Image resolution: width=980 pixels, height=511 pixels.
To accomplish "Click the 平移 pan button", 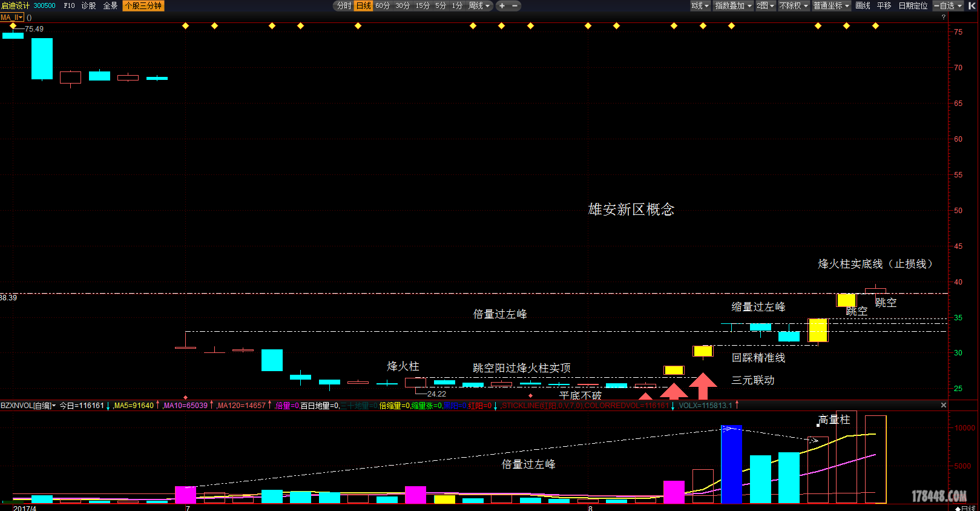I will coord(884,5).
